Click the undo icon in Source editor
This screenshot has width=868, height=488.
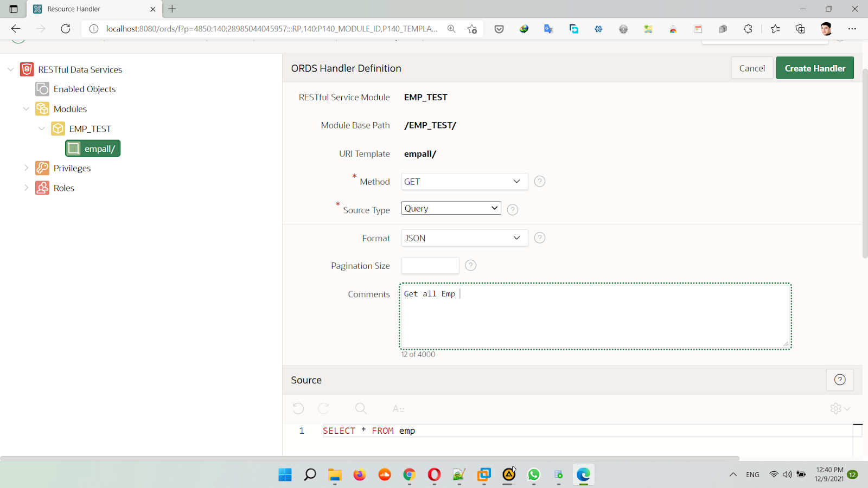[298, 408]
